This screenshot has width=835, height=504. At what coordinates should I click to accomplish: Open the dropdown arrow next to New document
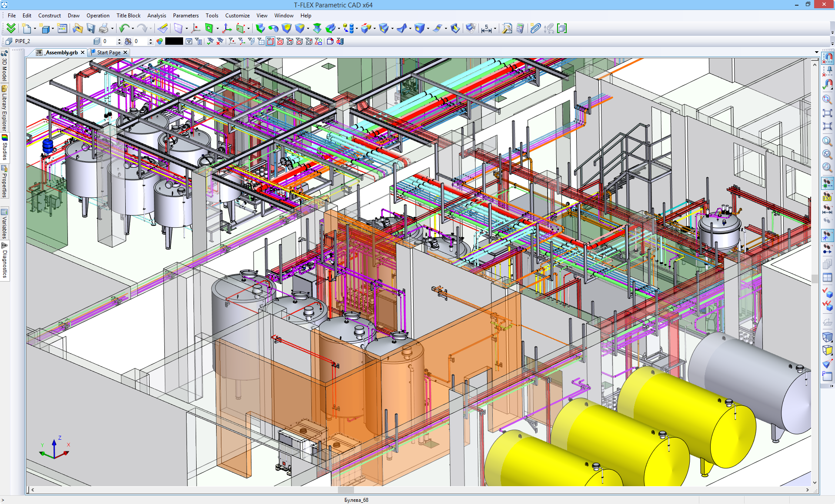[x=35, y=29]
